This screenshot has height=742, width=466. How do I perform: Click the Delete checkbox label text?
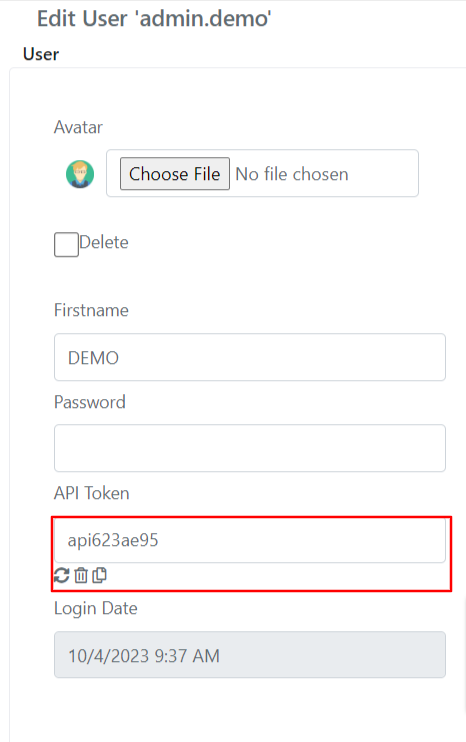(x=104, y=242)
